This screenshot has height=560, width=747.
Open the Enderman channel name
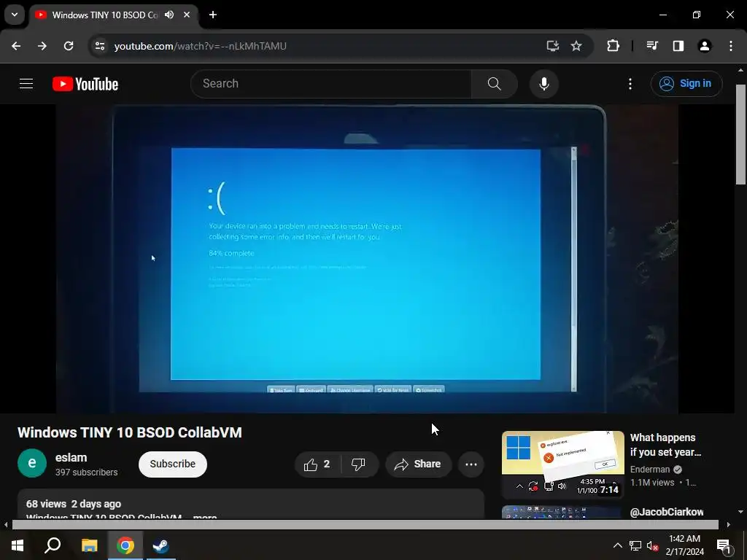650,469
